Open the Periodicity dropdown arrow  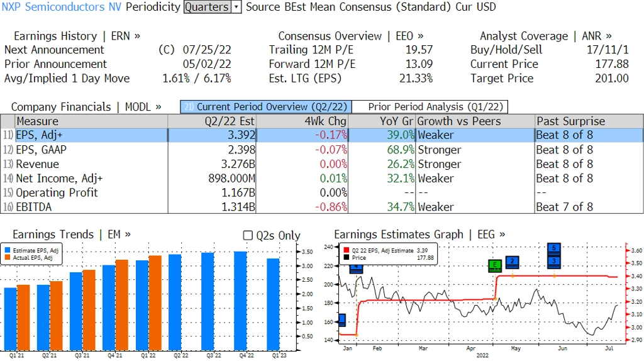[x=236, y=7]
